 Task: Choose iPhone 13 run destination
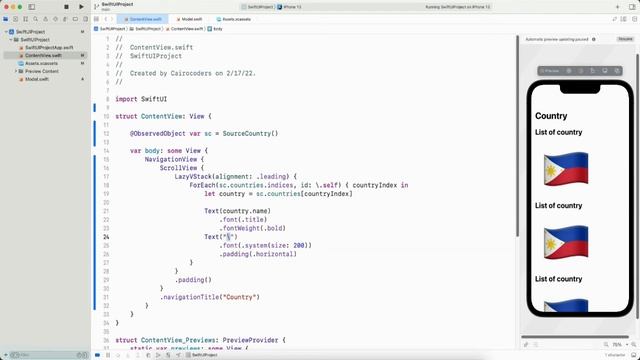[x=289, y=7]
